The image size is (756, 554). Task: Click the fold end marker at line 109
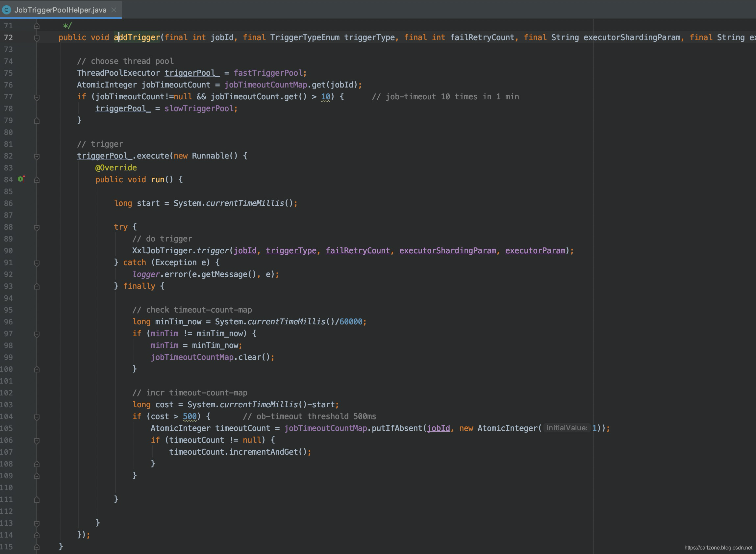[37, 476]
